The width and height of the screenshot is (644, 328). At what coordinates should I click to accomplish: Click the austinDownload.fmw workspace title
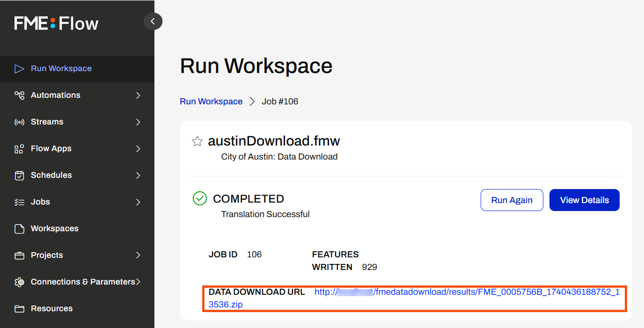click(274, 141)
